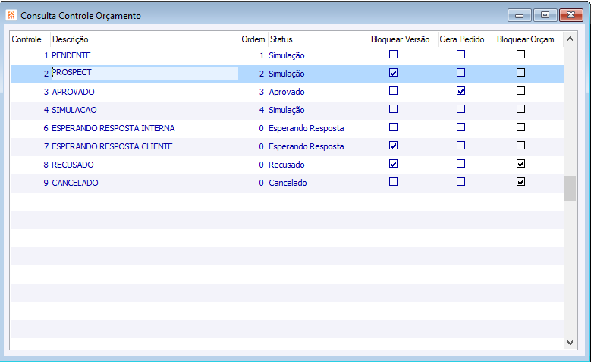The height and width of the screenshot is (364, 591).
Task: Click the Bloquear Versão column header
Action: [x=404, y=39]
